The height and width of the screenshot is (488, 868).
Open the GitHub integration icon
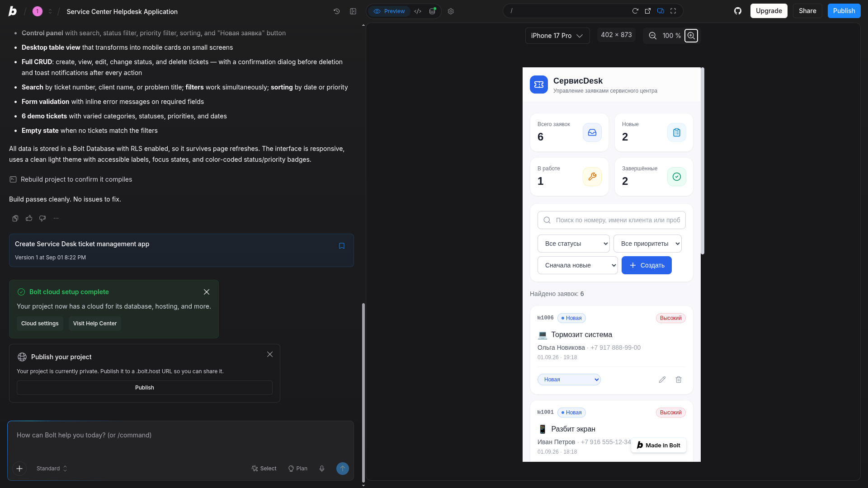[738, 11]
